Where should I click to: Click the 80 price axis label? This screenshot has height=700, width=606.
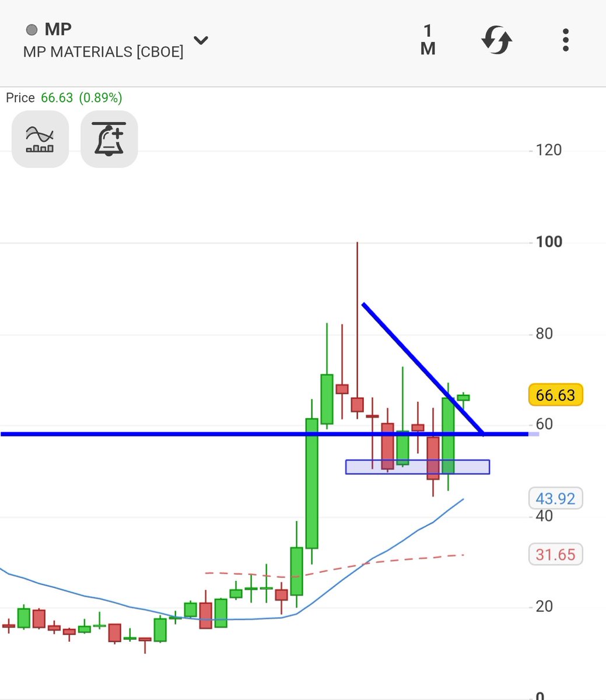pyautogui.click(x=545, y=334)
